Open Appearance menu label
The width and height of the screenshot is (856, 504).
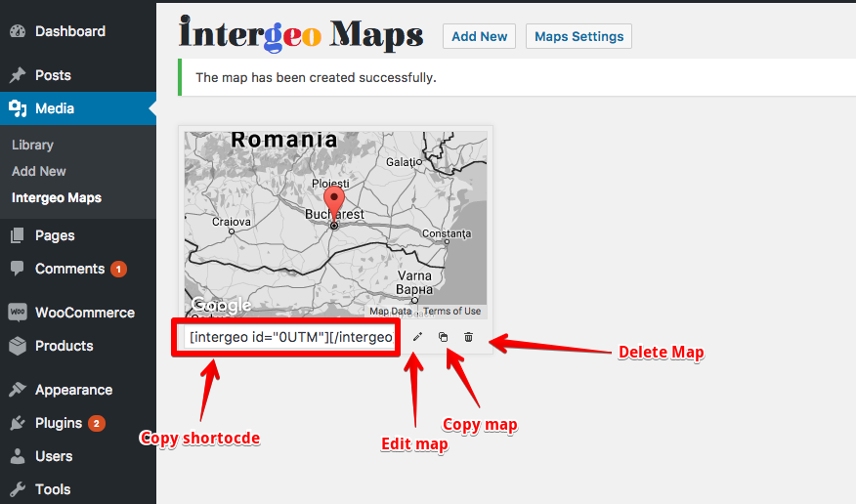click(x=73, y=390)
